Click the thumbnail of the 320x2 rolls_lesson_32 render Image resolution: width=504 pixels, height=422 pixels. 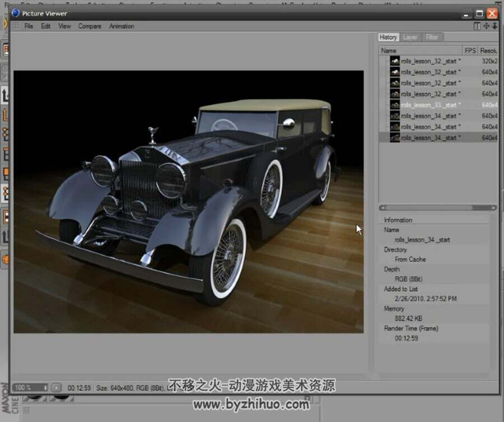click(x=395, y=61)
